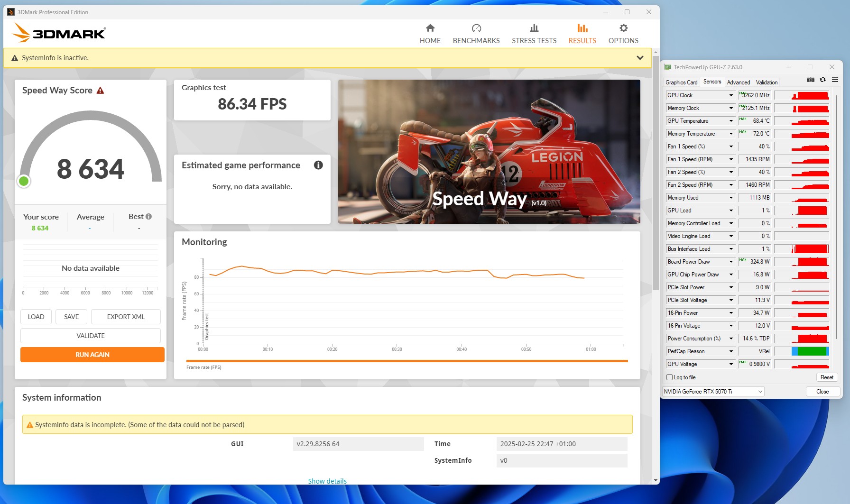Image resolution: width=850 pixels, height=504 pixels.
Task: Click the SystemInfo incomplete warning icon
Action: [30, 425]
